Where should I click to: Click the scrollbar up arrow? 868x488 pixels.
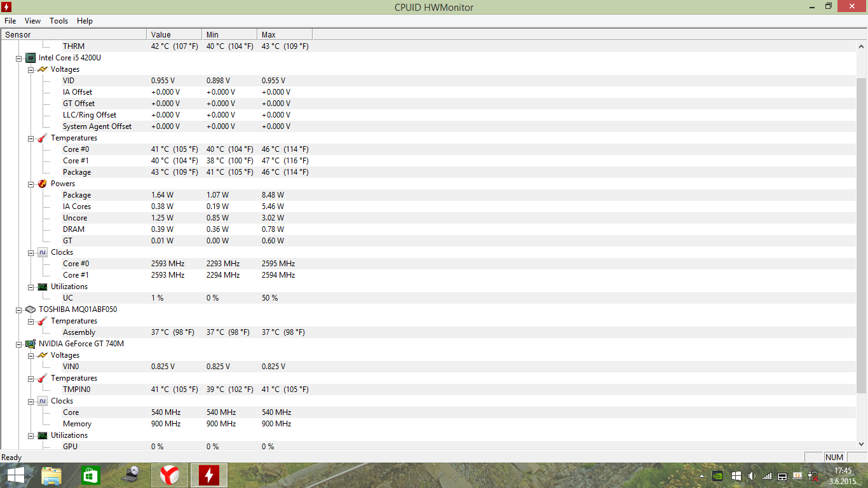[x=862, y=46]
